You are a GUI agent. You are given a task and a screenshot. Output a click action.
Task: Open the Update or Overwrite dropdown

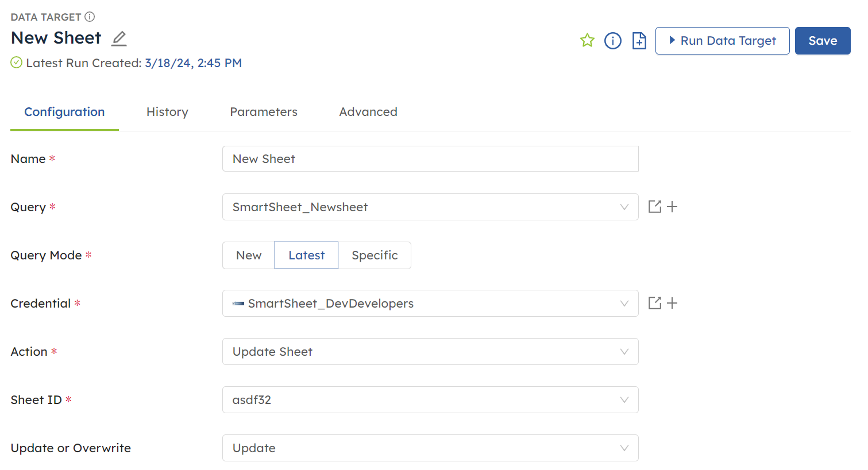430,448
